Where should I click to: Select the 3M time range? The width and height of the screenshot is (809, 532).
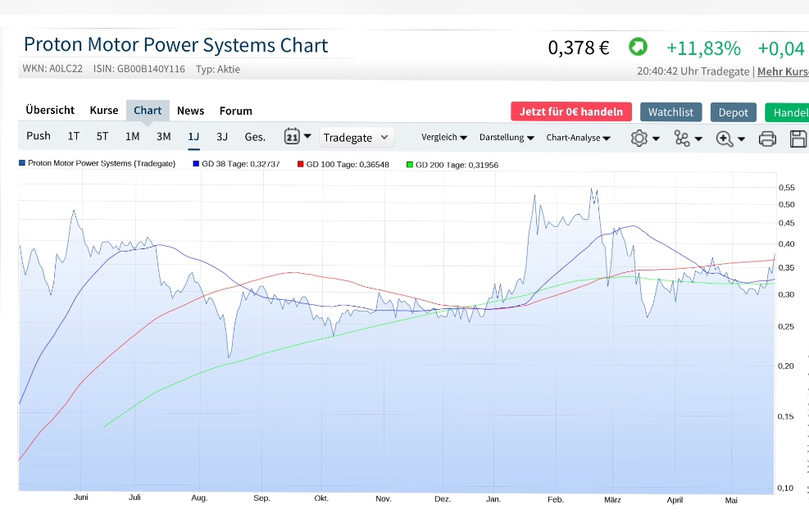163,136
